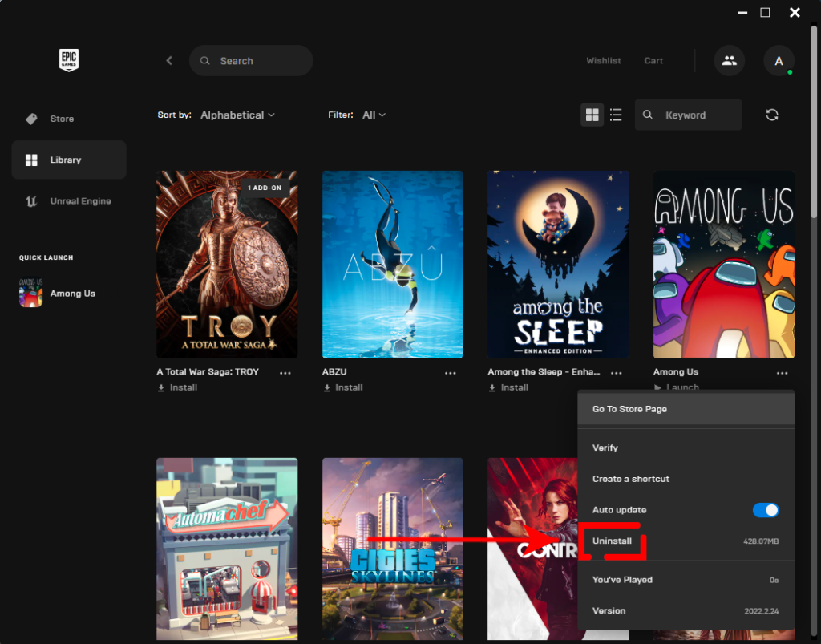Click the Store tag icon in sidebar
Image resolution: width=821 pixels, height=644 pixels.
[x=31, y=119]
